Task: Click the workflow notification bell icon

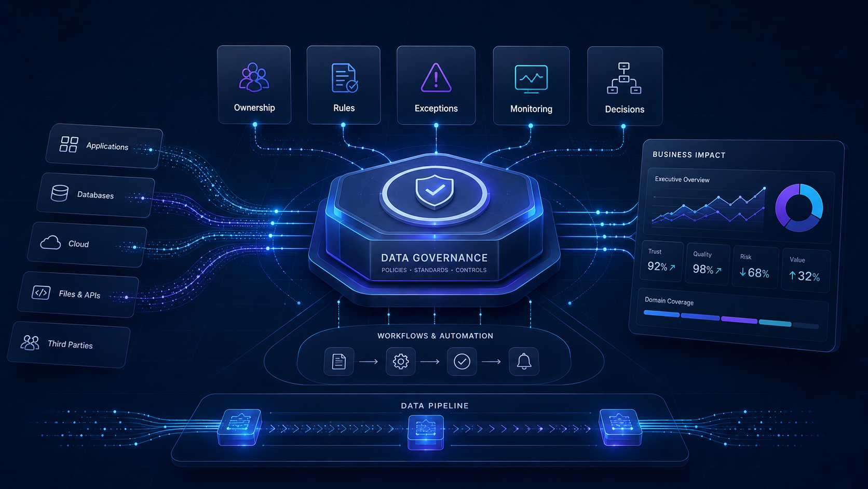Action: pos(524,361)
